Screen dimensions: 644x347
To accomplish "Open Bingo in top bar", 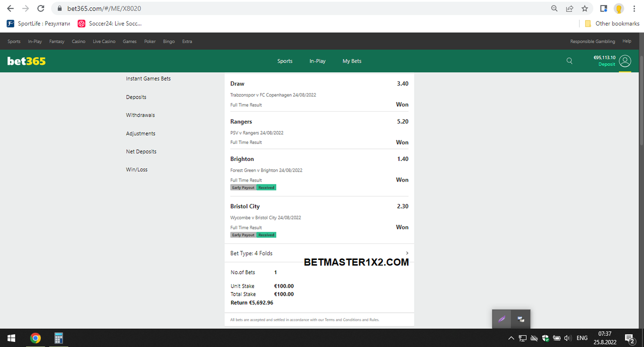I will click(169, 41).
